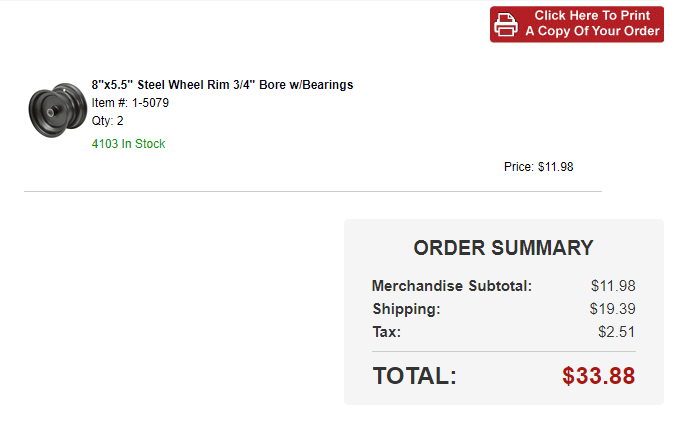Open the steel wheel rim product thumbnail

pyautogui.click(x=54, y=109)
